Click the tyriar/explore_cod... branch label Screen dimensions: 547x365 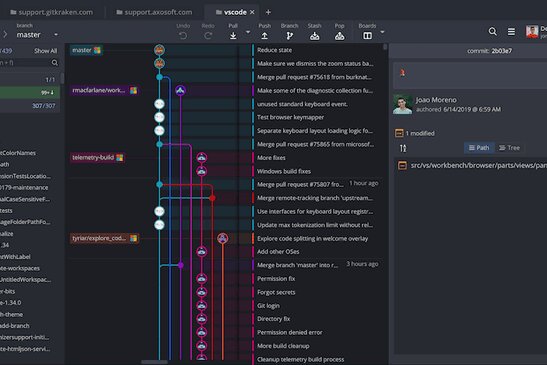tap(104, 238)
